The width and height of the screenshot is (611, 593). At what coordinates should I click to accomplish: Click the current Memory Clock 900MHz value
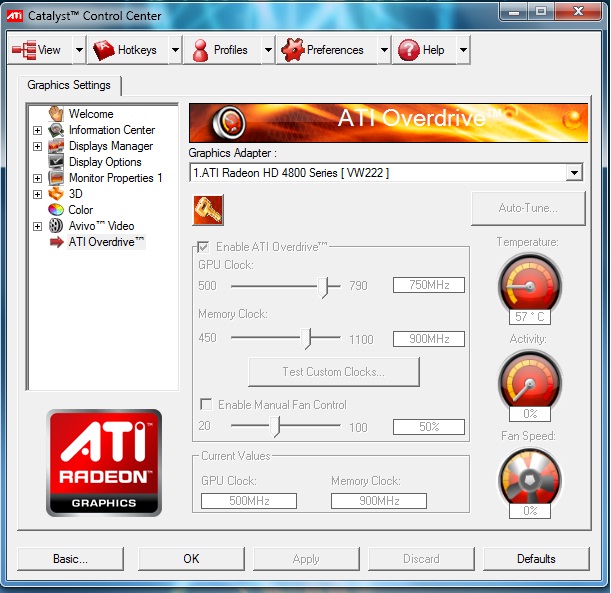(379, 501)
